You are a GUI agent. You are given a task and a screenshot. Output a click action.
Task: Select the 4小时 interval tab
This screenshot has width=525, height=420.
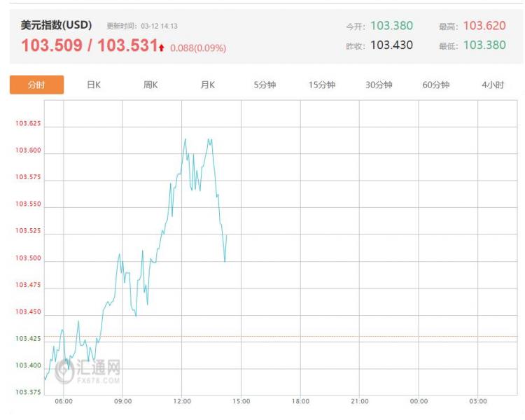[x=493, y=85]
